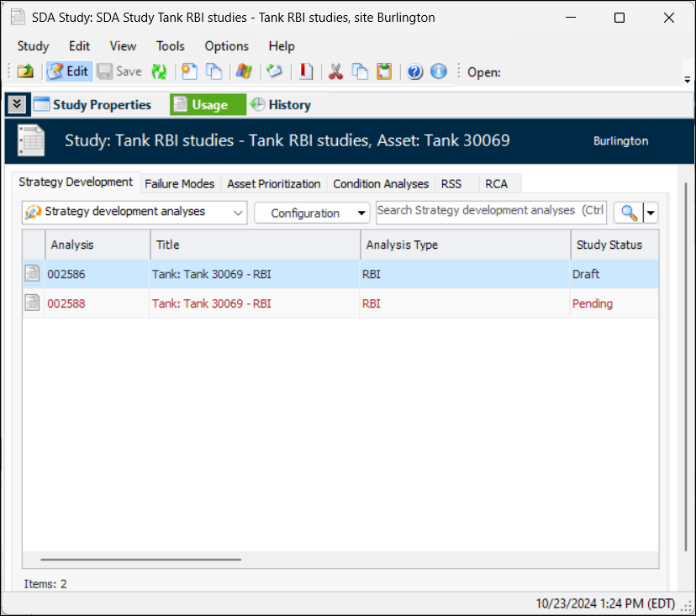Click the blue info icon
The height and width of the screenshot is (616, 696).
coord(438,71)
